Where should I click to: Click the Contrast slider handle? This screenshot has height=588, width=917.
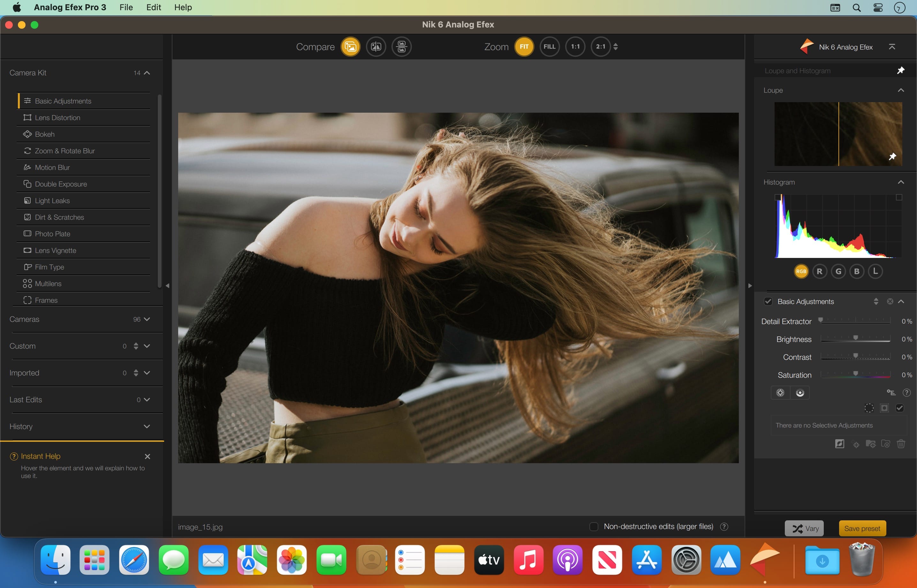click(855, 356)
